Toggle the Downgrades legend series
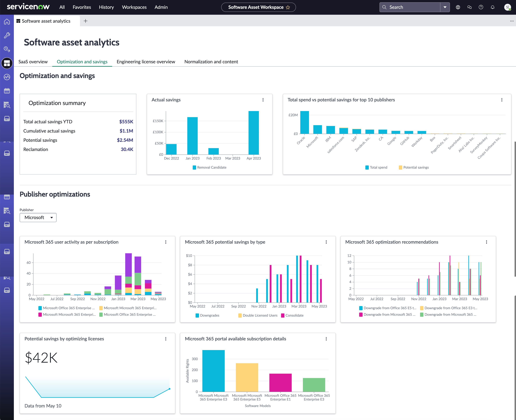The image size is (516, 420). (207, 315)
